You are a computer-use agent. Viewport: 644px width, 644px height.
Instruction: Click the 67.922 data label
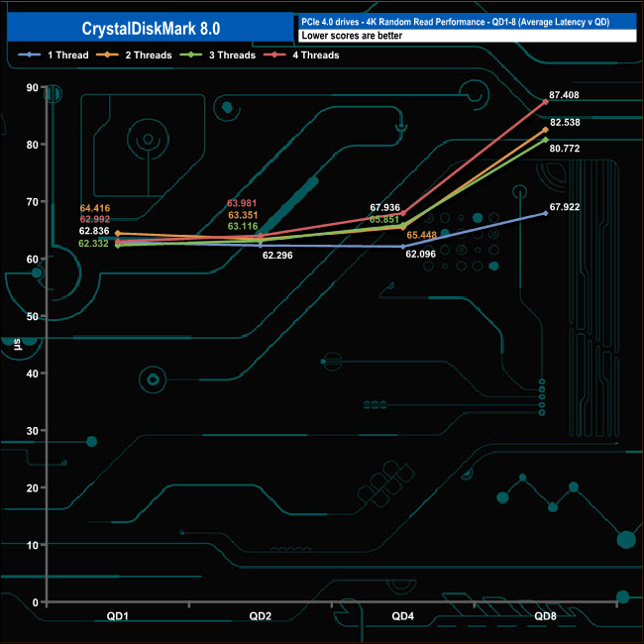click(565, 207)
